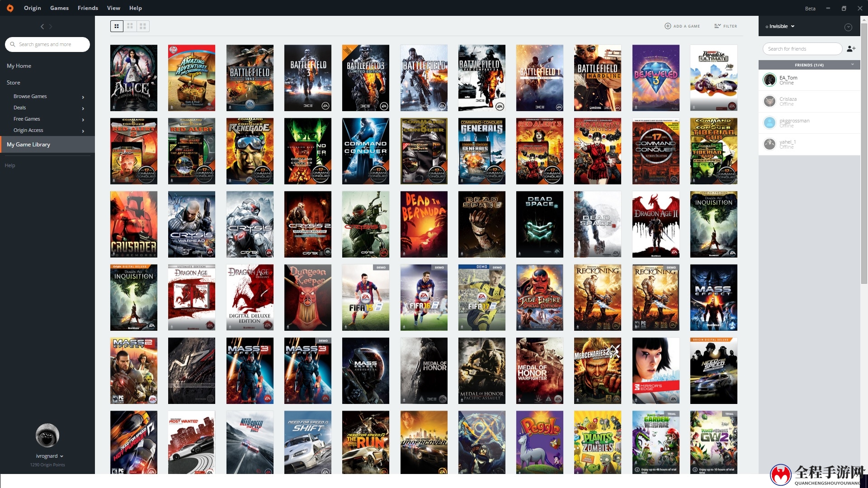
Task: Open Need for Speed The Run tile
Action: (x=366, y=442)
